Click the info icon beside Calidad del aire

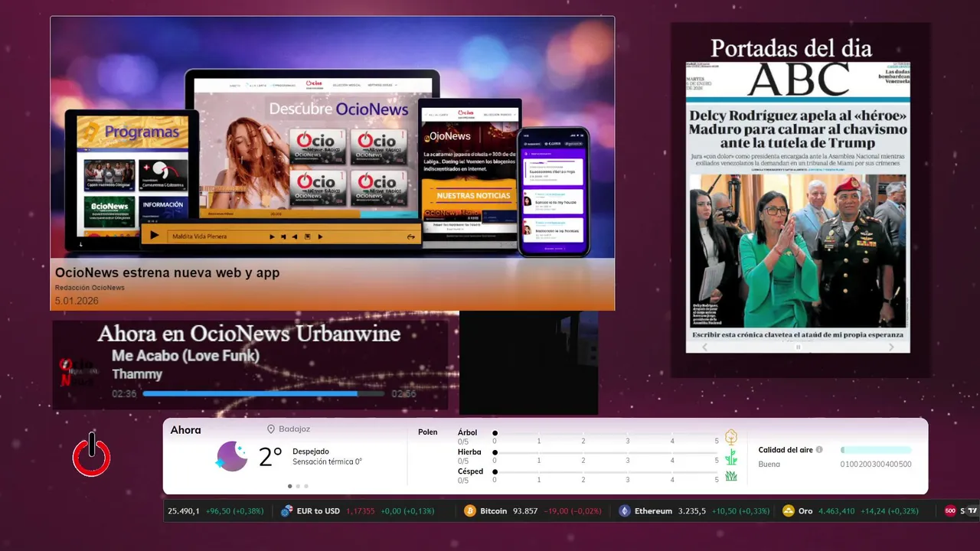819,450
